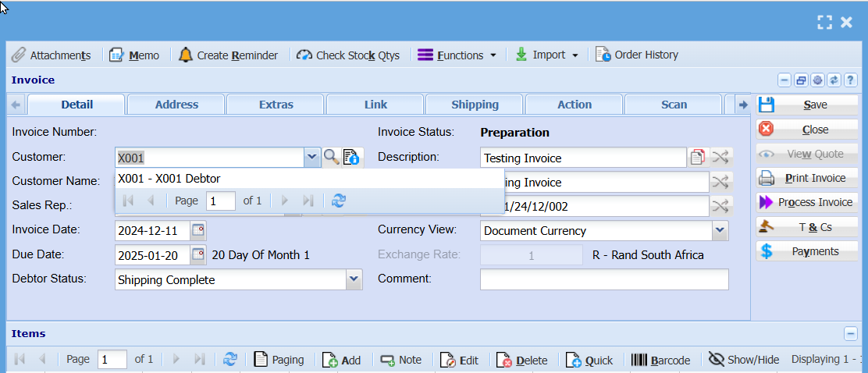Viewport: 868px width, 373px height.
Task: Add a Note line to items
Action: 400,360
